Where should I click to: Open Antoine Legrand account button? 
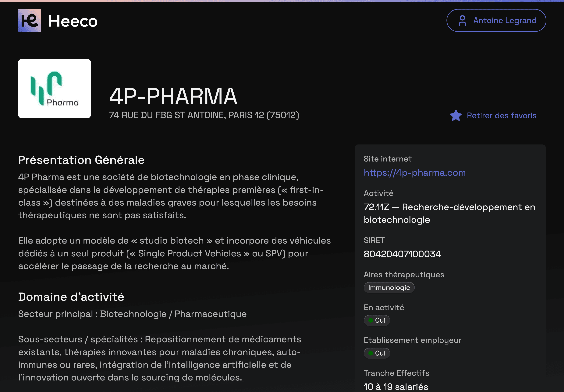[x=496, y=20]
